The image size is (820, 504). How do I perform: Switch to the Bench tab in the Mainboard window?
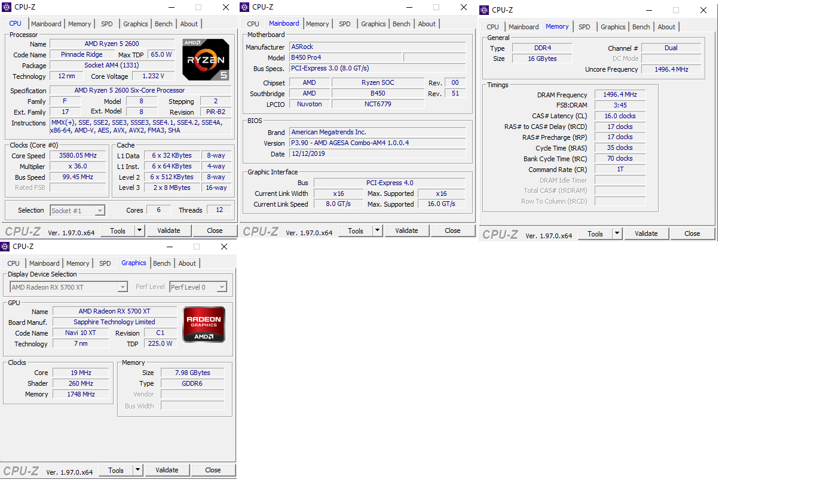[x=402, y=24]
